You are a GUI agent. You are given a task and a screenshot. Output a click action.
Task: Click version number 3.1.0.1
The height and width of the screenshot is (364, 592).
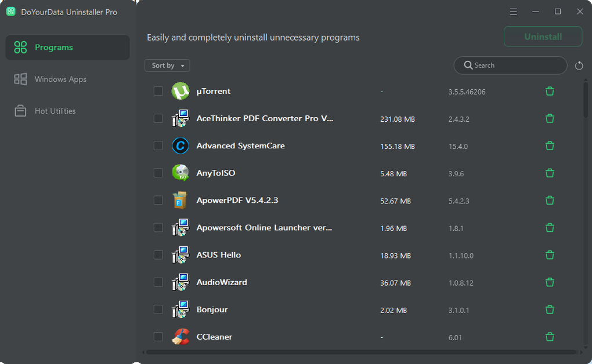click(459, 311)
